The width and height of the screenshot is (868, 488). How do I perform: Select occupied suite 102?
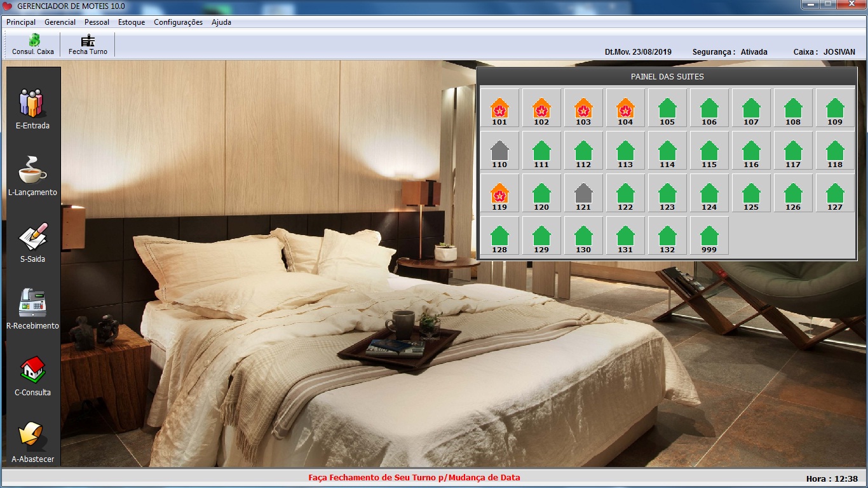(541, 108)
